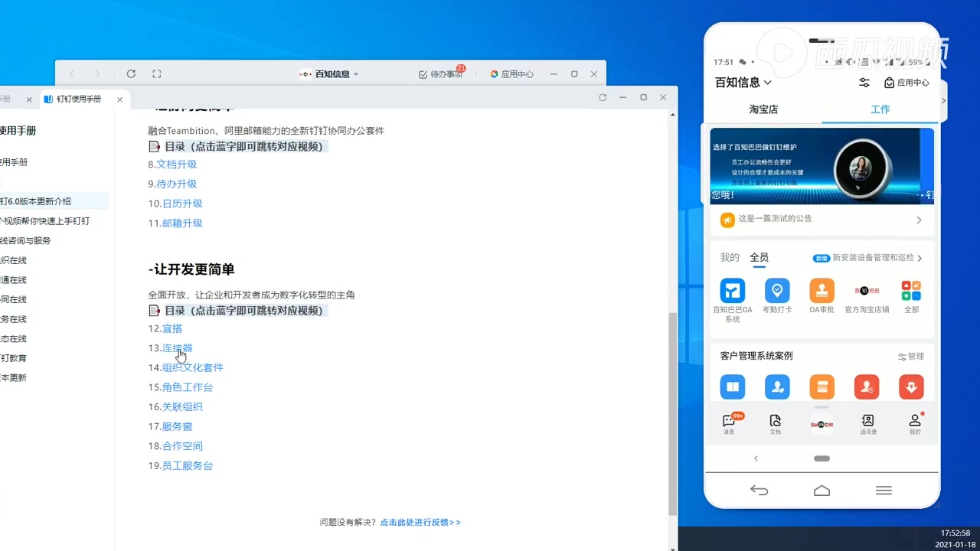
Task: Open the 全部 all-apps icon
Action: pos(911,292)
